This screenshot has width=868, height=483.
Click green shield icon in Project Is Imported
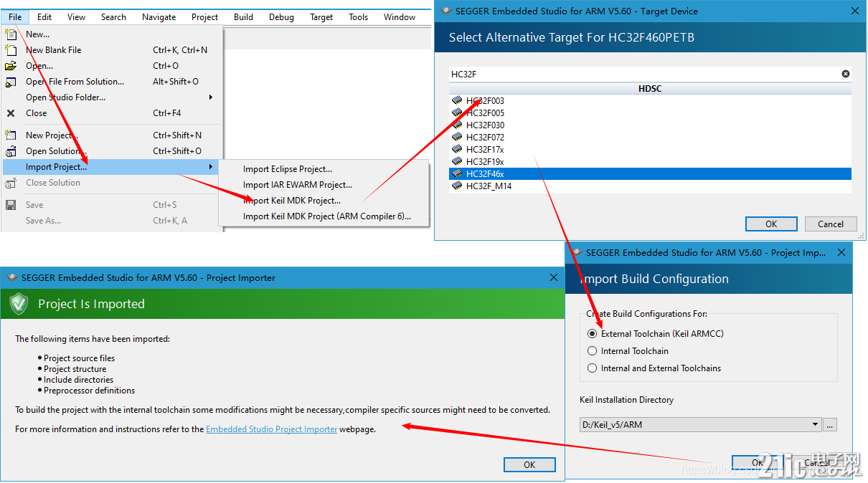coord(19,304)
